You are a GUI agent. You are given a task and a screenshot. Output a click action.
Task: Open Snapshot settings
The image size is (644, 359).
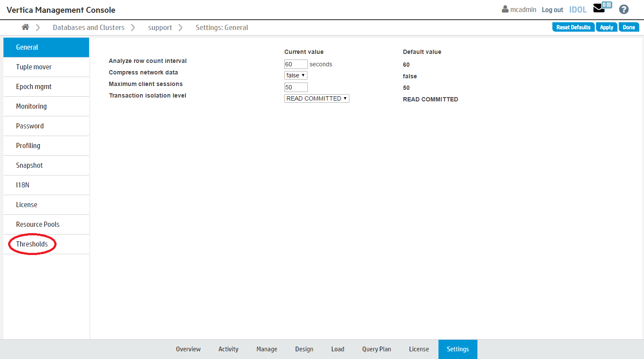[46, 165]
